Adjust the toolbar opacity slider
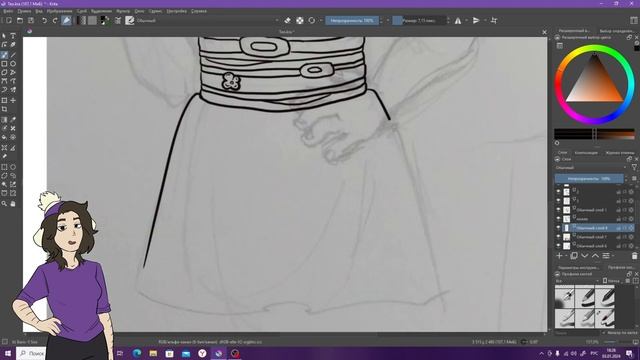Viewport: 640px width, 360px height. [352, 20]
